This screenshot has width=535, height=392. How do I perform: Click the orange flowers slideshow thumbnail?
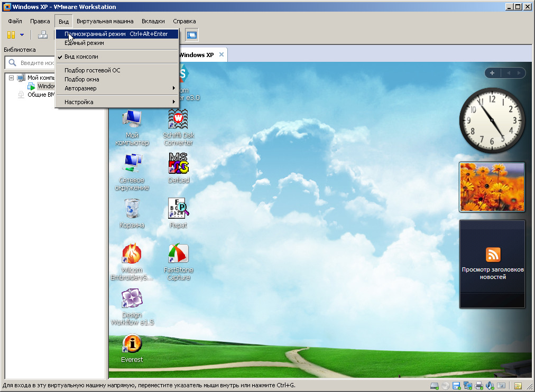click(x=492, y=187)
